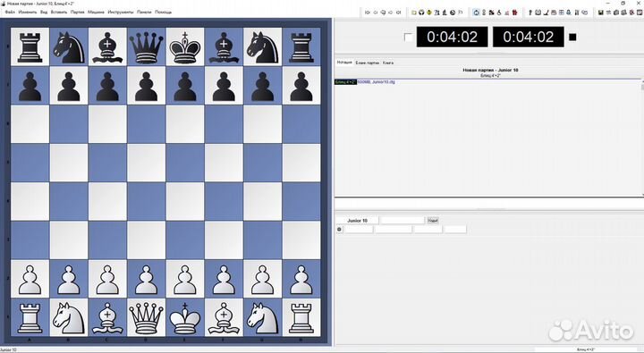The width and height of the screenshot is (644, 353).
Task: Open the Партия menu
Action: click(x=77, y=13)
